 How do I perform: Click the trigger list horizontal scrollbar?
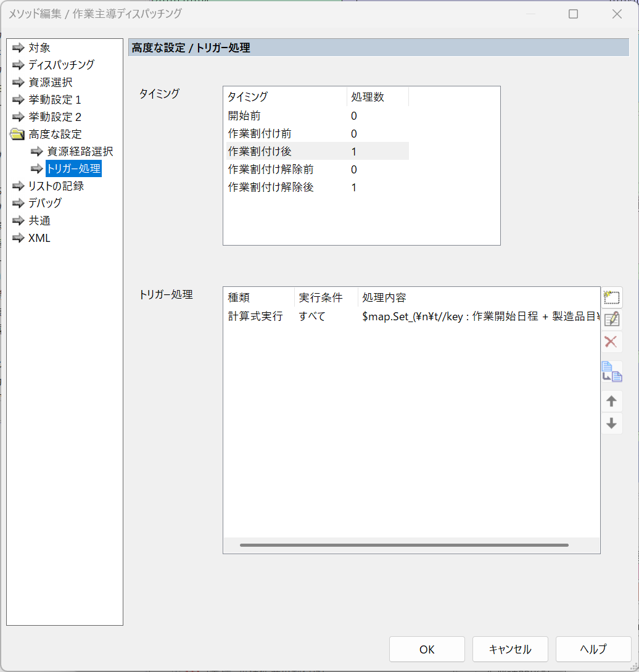[404, 545]
